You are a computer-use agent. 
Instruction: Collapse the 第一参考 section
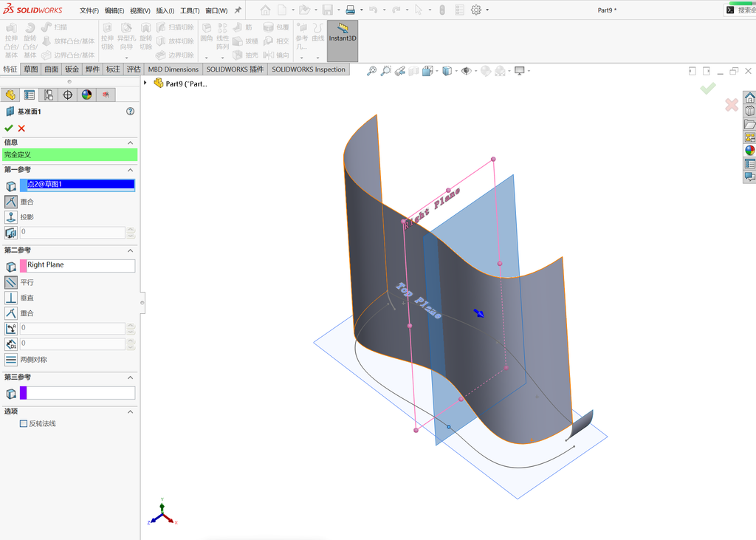pyautogui.click(x=130, y=170)
